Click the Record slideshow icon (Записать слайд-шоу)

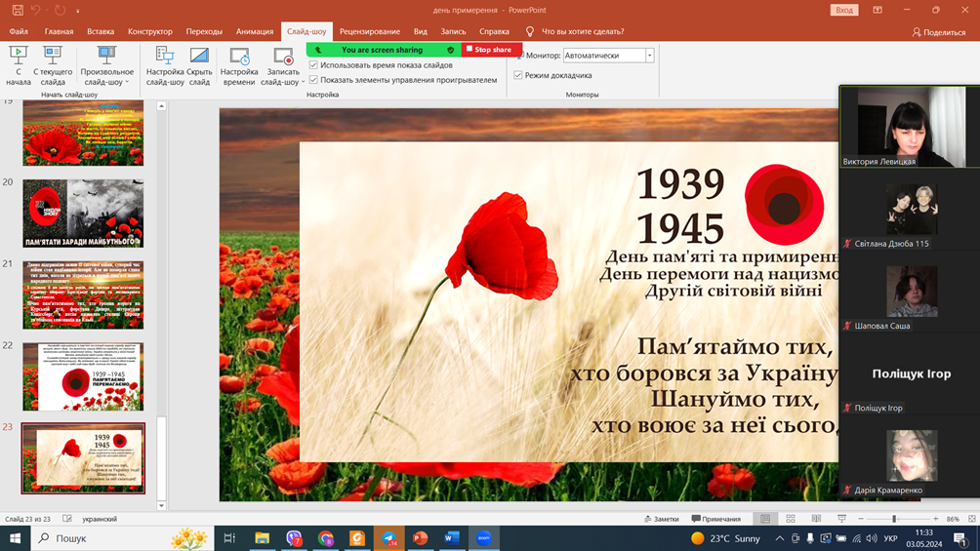(282, 57)
